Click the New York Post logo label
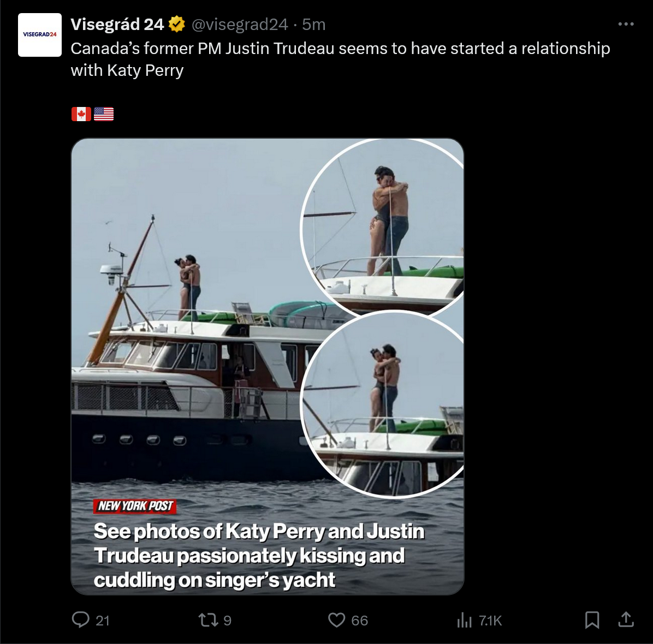Screen dimensions: 653x644 pyautogui.click(x=135, y=506)
